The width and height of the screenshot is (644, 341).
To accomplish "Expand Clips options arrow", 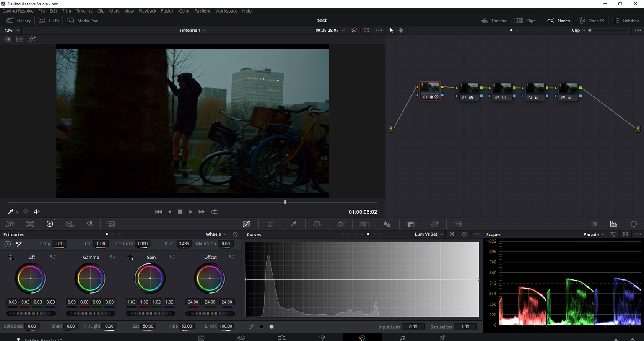I will pyautogui.click(x=539, y=21).
